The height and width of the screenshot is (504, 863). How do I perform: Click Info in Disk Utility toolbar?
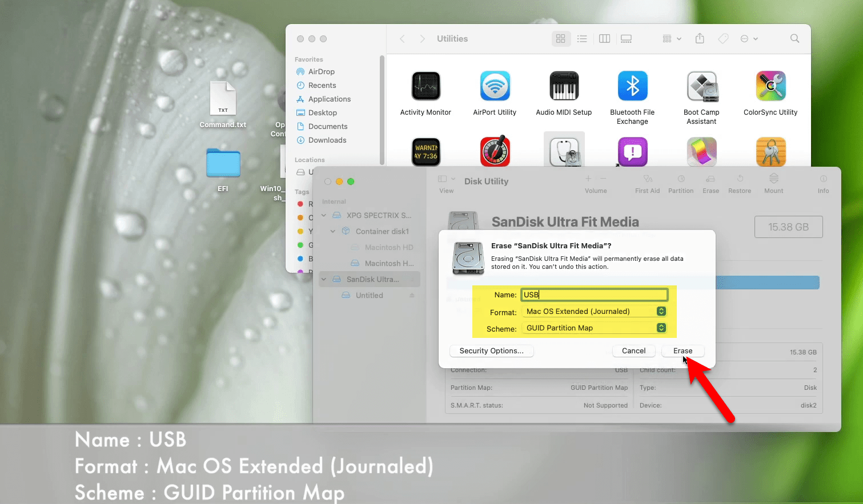tap(823, 184)
